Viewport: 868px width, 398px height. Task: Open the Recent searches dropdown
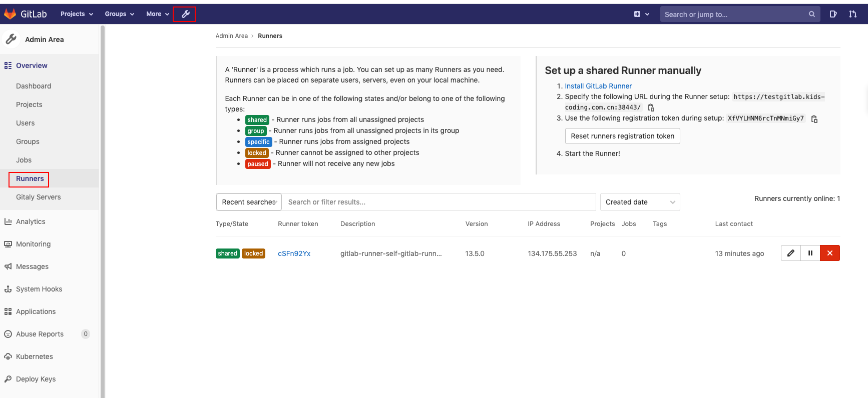tap(249, 202)
